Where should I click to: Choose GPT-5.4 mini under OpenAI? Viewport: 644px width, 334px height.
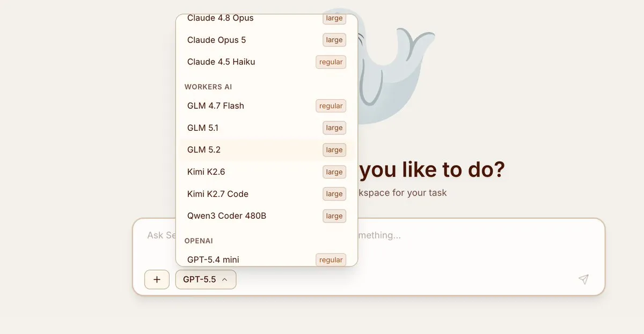click(267, 258)
